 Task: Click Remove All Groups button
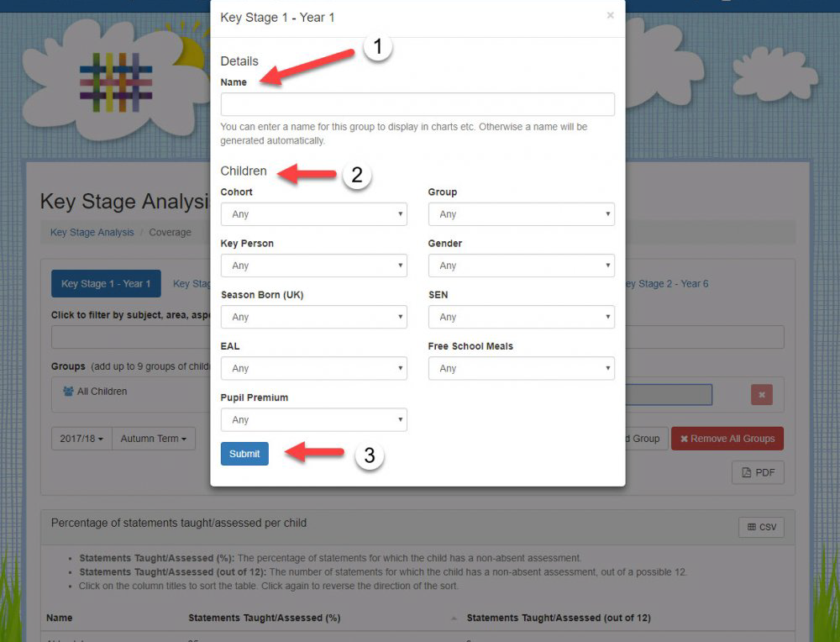click(x=727, y=439)
